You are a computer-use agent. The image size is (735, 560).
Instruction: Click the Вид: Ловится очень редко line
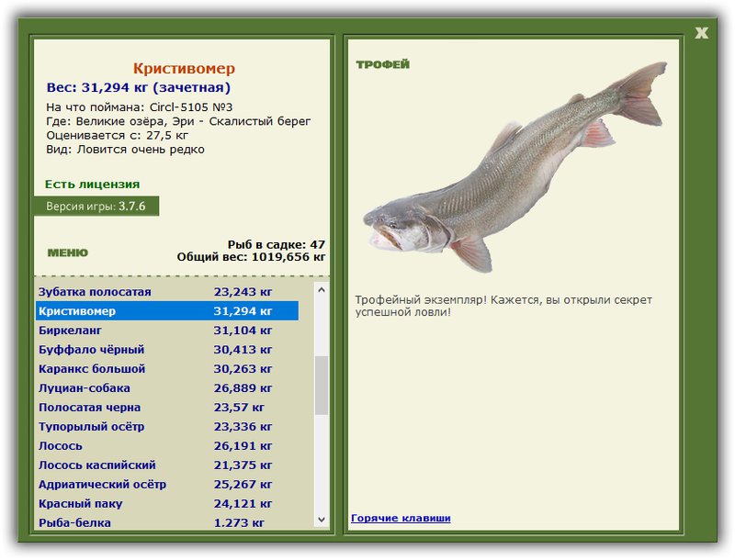point(125,150)
